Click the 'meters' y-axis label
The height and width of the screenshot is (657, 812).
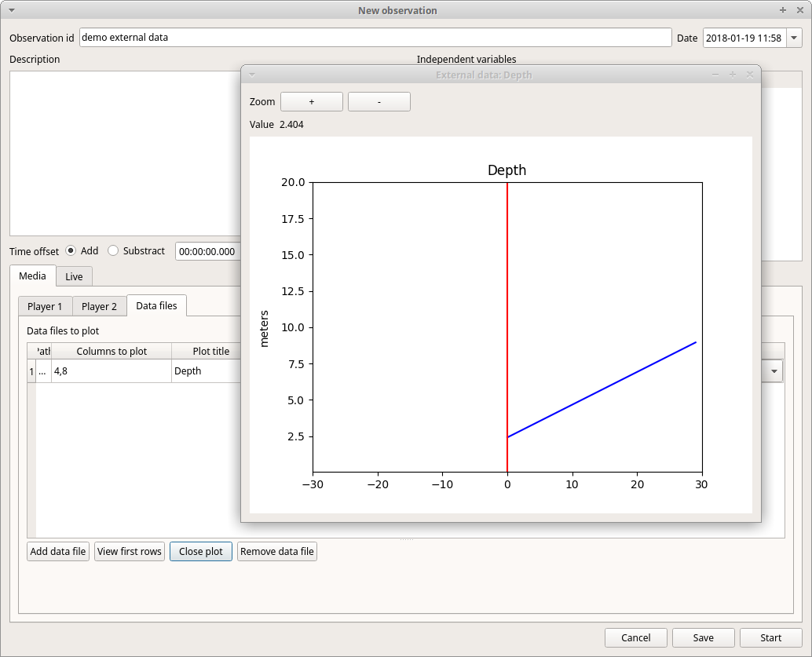coord(264,328)
